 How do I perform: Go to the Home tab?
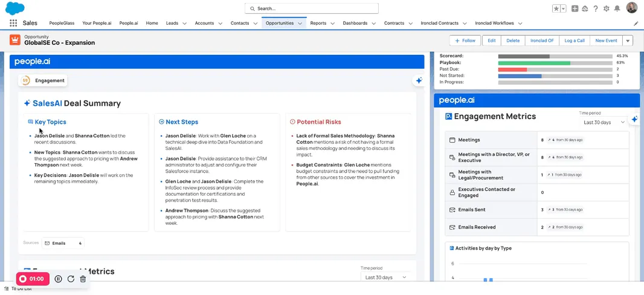click(152, 24)
